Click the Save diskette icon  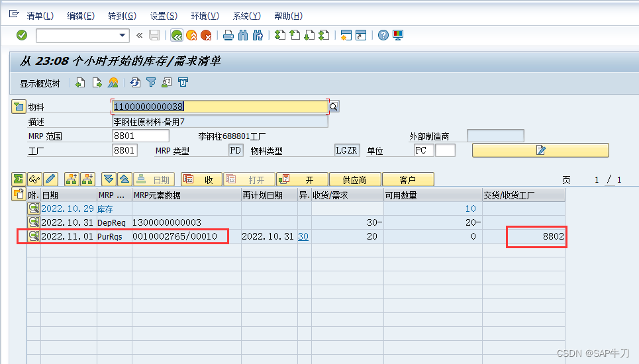pyautogui.click(x=154, y=36)
